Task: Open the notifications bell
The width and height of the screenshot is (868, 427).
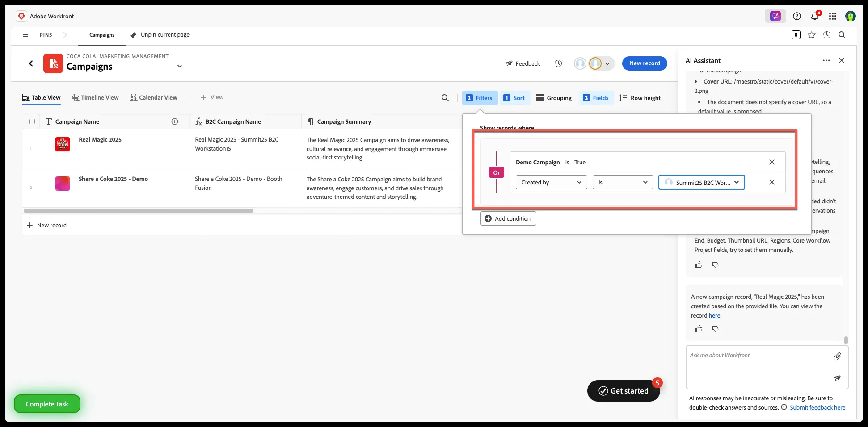Action: pyautogui.click(x=815, y=16)
